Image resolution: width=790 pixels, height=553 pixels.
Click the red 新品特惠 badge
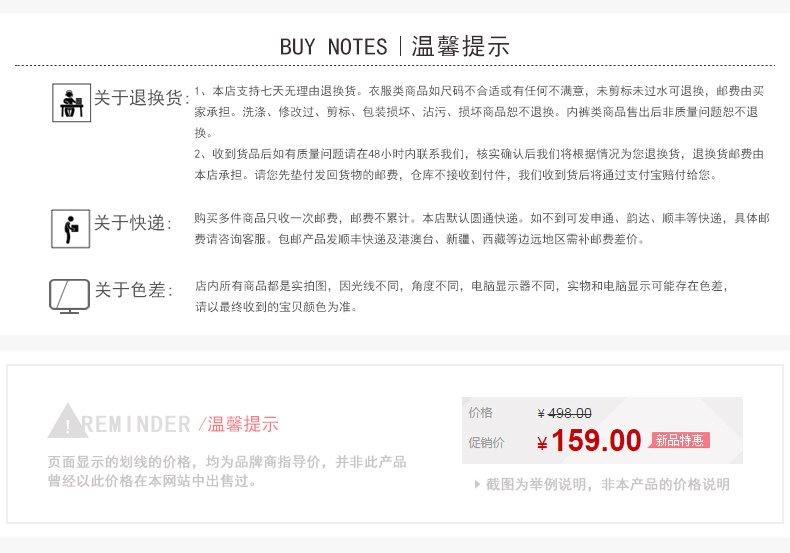coord(680,440)
